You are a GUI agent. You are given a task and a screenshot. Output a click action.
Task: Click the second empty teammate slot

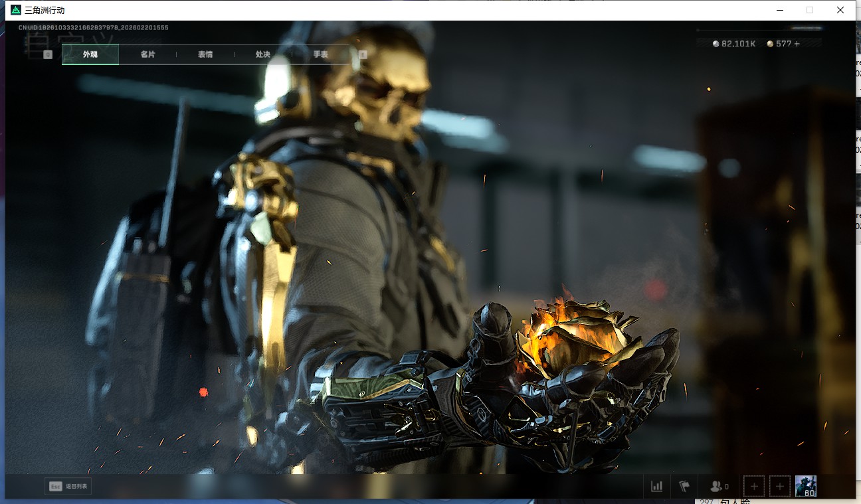(x=780, y=486)
